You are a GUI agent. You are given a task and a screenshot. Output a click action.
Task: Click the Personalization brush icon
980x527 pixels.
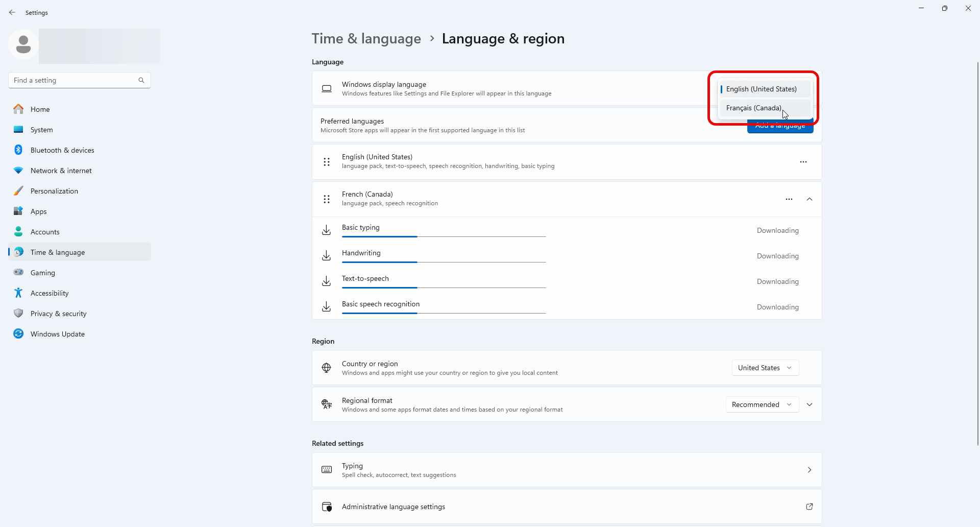tap(18, 190)
